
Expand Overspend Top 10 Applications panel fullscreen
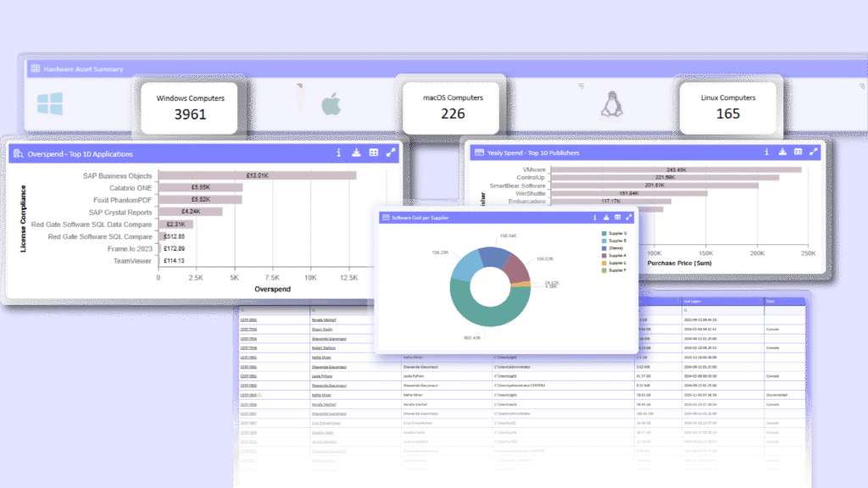391,152
